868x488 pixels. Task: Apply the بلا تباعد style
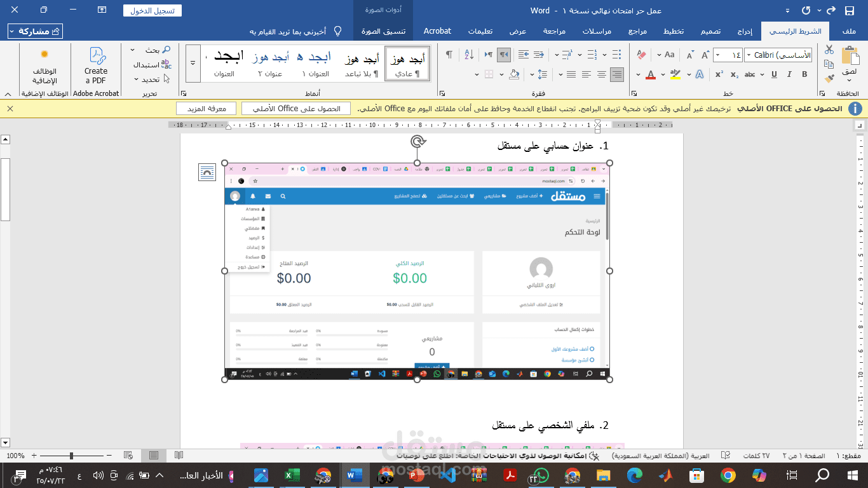pyautogui.click(x=362, y=63)
